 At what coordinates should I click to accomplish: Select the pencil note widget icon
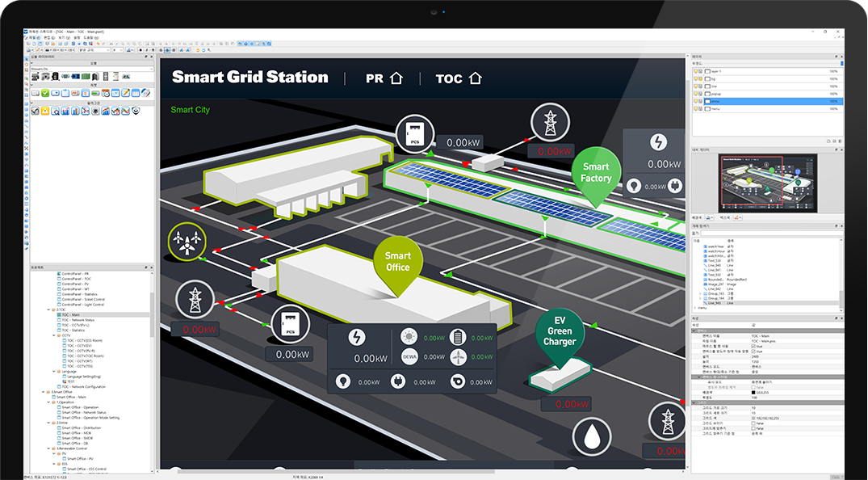coord(126,93)
